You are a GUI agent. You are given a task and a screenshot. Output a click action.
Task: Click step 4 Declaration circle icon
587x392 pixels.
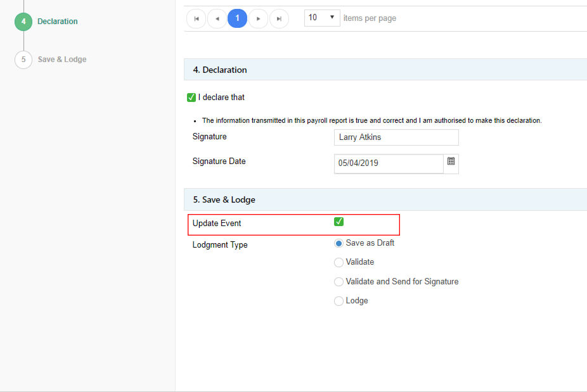tap(23, 22)
